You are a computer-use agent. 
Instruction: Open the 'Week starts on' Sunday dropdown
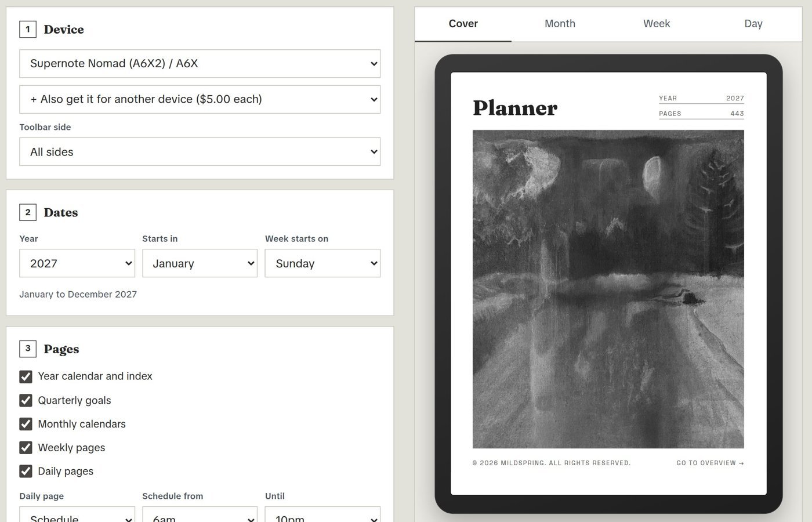click(322, 263)
